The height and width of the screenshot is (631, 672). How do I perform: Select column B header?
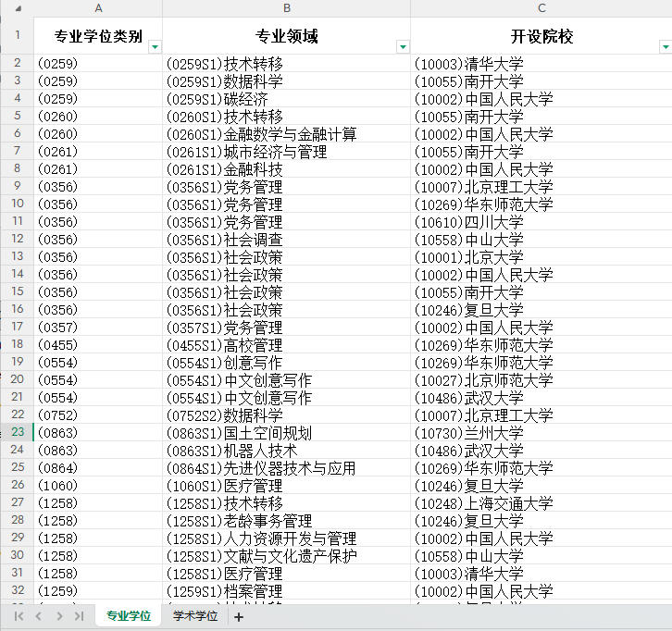point(286,8)
